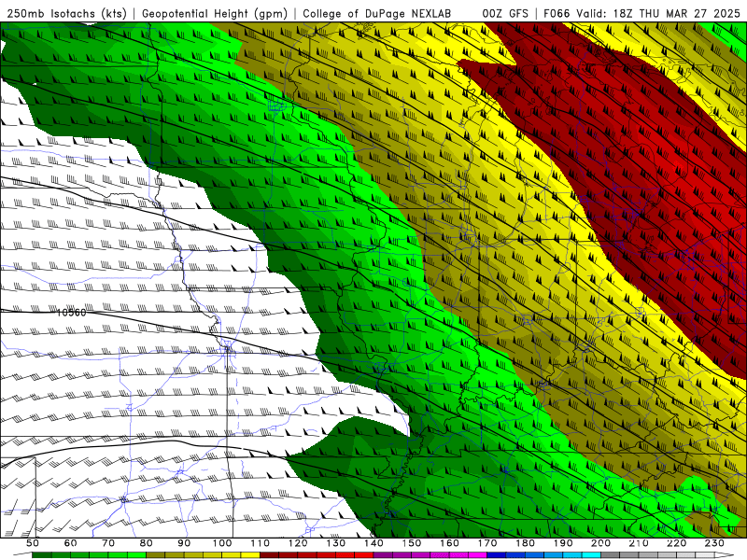This screenshot has height=560, width=747.
Task: Click the legend value "150"
Action: 411,543
